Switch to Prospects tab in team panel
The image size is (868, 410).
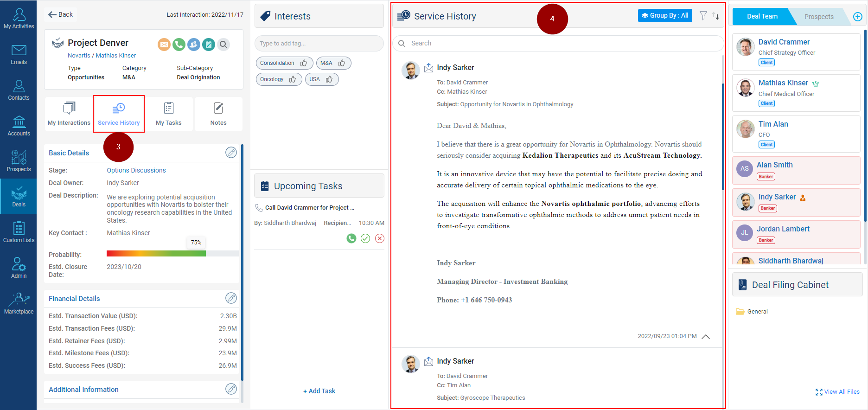tap(819, 17)
